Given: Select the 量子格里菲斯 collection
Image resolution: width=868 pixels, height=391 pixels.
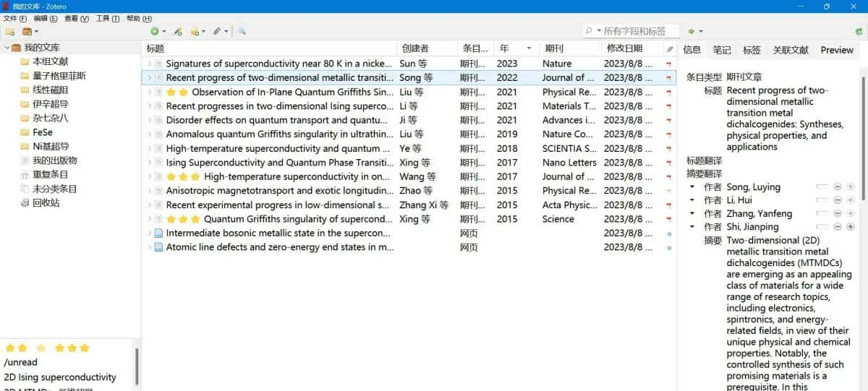Looking at the screenshot, I should (x=59, y=76).
